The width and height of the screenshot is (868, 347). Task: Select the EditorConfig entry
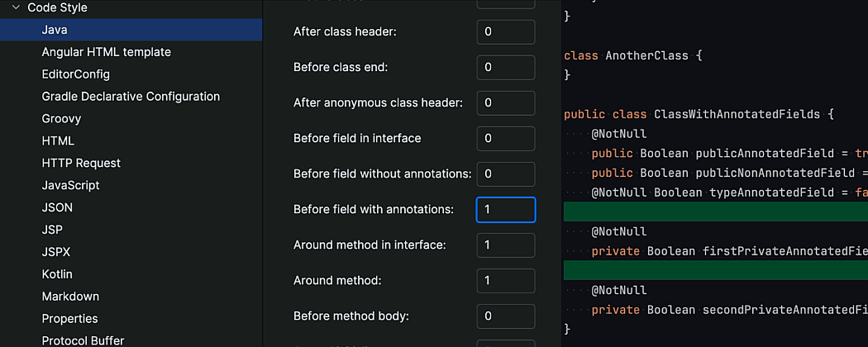tap(75, 74)
